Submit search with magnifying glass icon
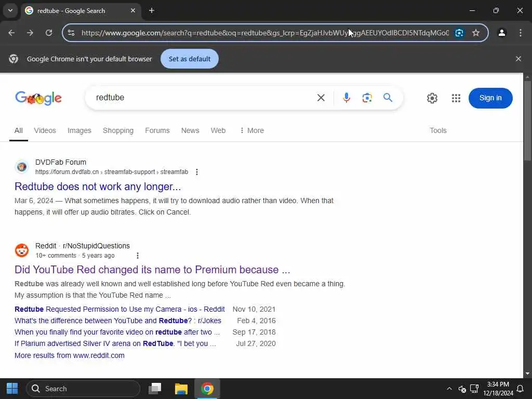 coord(388,98)
